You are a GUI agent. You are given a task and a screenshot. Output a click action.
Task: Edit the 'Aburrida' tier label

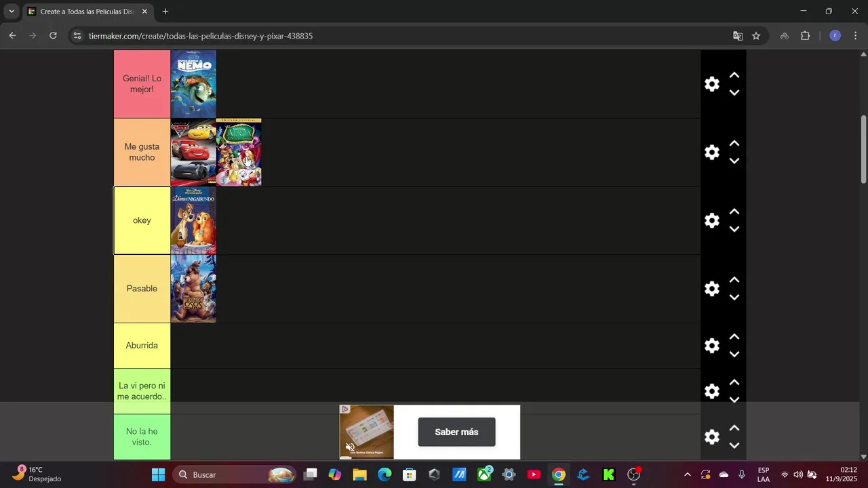(x=142, y=346)
